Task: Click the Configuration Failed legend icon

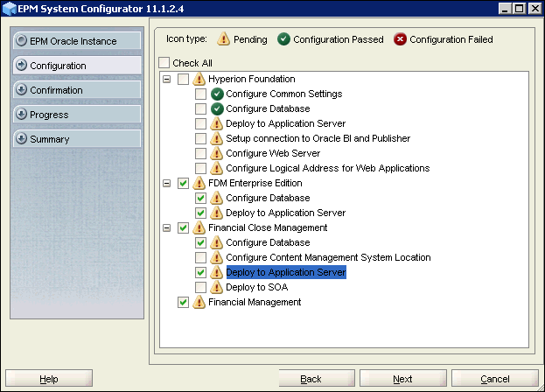Action: click(400, 39)
